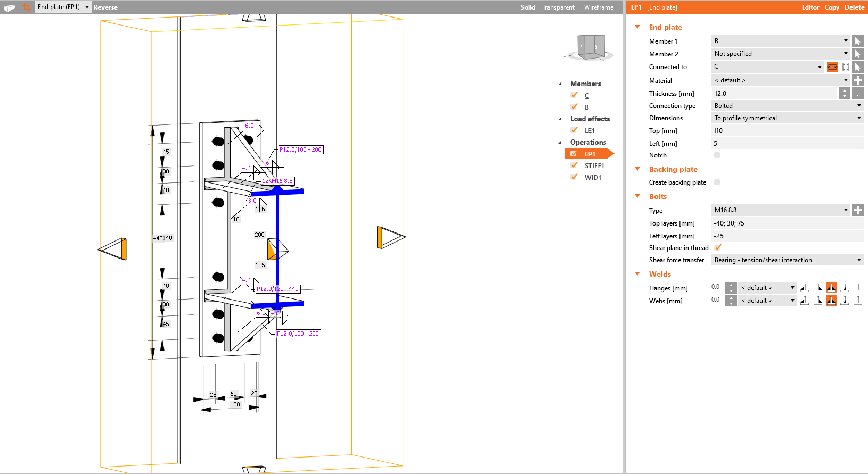Open the Shear force transfer dropdown
This screenshot has width=868, height=474.
(787, 260)
